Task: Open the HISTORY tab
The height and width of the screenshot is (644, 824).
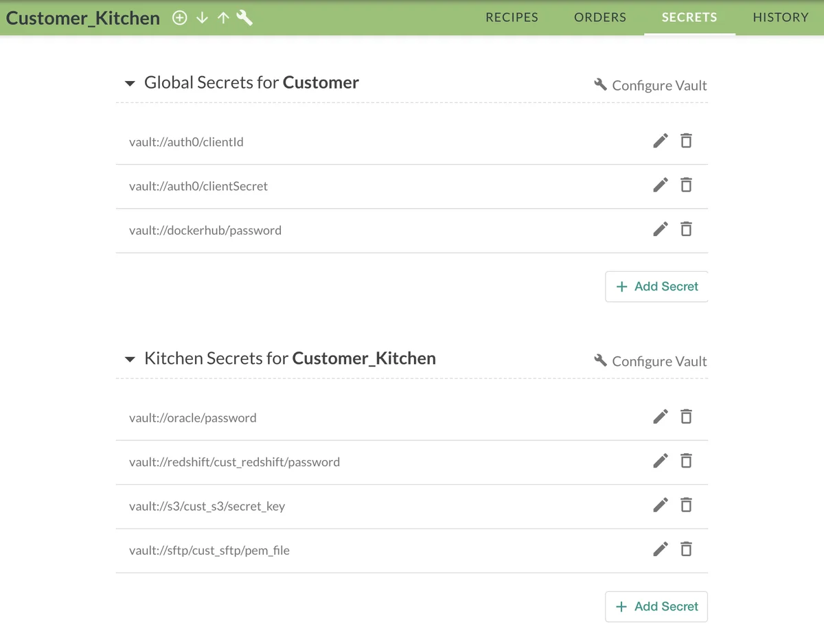Action: tap(780, 17)
